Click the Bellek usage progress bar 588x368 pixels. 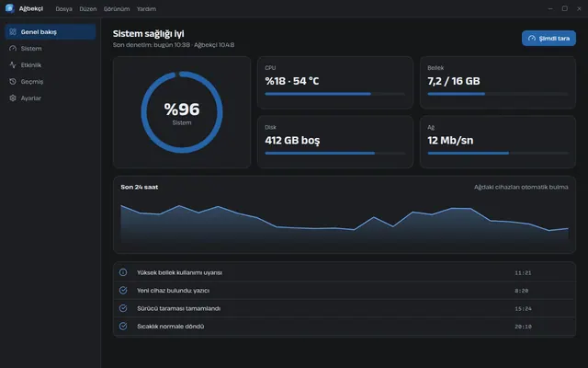click(x=498, y=94)
